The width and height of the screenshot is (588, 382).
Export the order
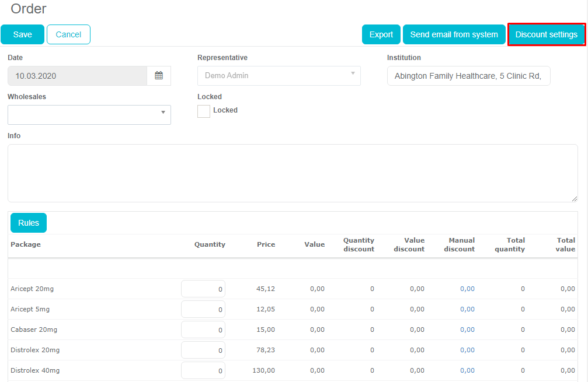[381, 34]
